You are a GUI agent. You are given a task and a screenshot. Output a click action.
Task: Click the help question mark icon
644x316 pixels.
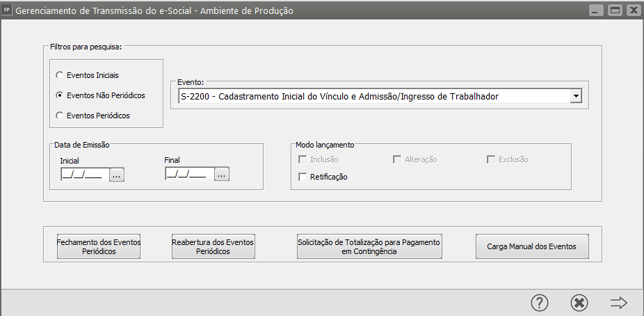540,302
